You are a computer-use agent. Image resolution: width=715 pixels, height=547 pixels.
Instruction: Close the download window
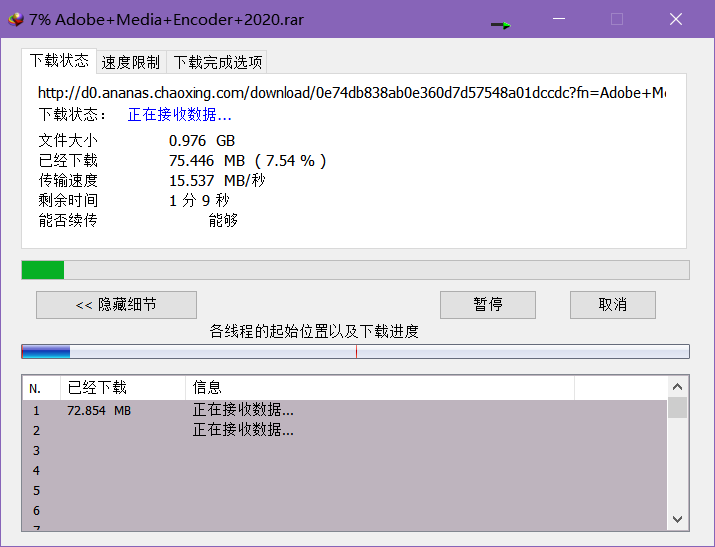point(676,19)
